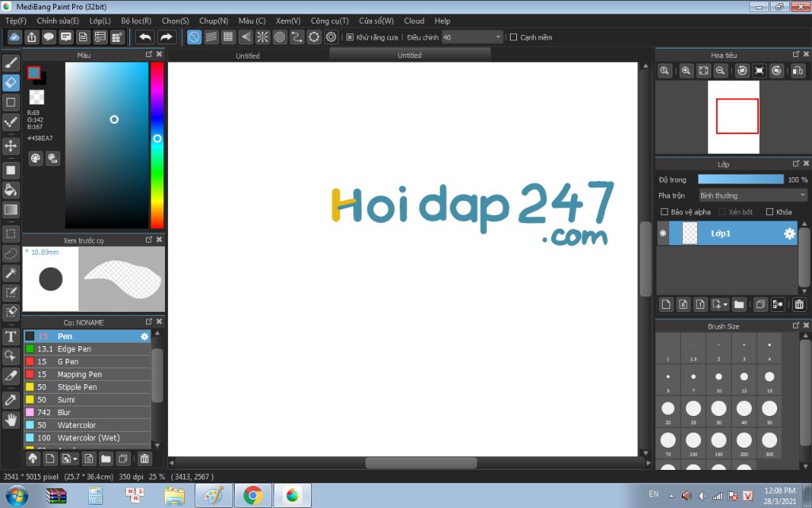Pick brush size 15 in Brush Size panel
812x508 pixels.
[769, 380]
